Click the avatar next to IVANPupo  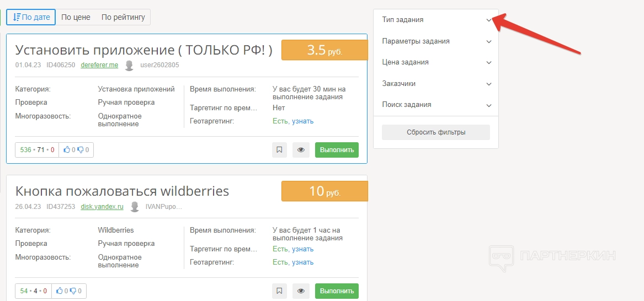[134, 207]
